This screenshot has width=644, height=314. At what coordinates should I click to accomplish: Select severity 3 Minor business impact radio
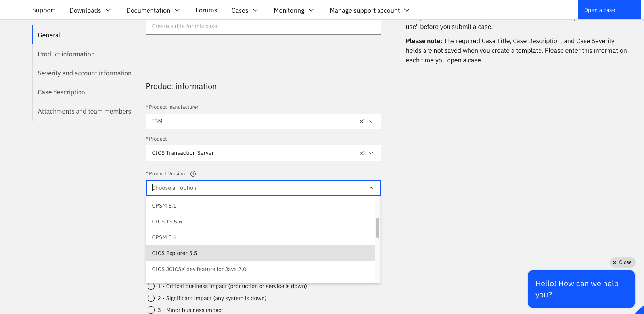(x=151, y=310)
